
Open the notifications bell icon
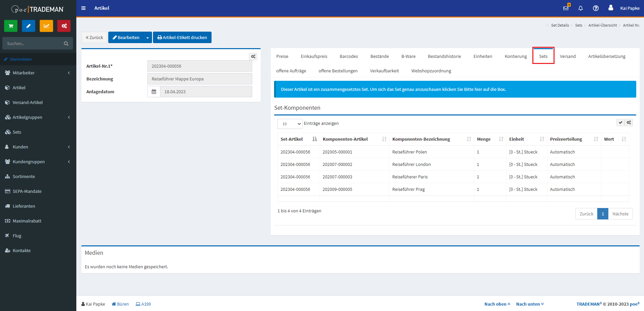[x=580, y=8]
